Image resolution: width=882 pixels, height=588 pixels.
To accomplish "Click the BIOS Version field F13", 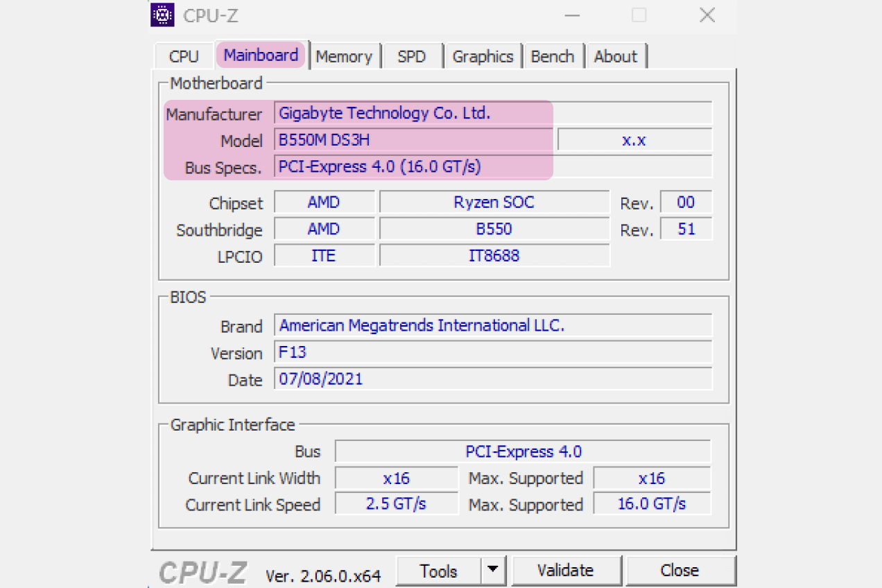I will (x=492, y=352).
